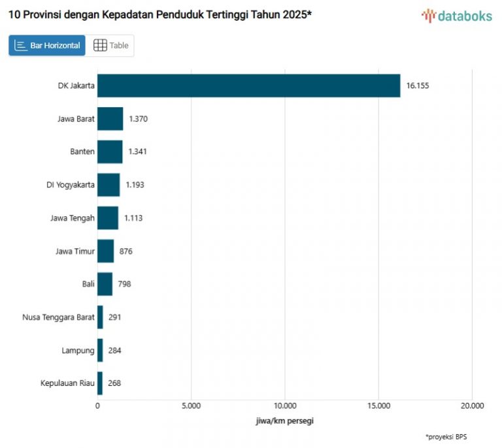This screenshot has width=502, height=448.
Task: Select the Kepulauan Riau bar
Action: click(x=100, y=383)
